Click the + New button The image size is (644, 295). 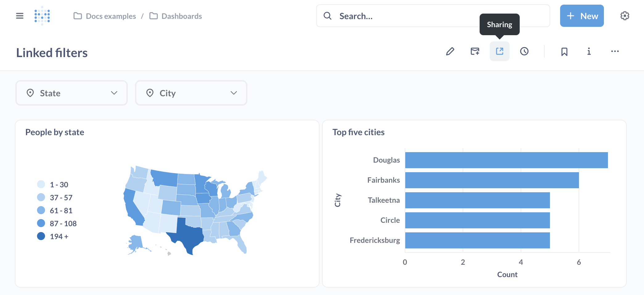tap(582, 16)
